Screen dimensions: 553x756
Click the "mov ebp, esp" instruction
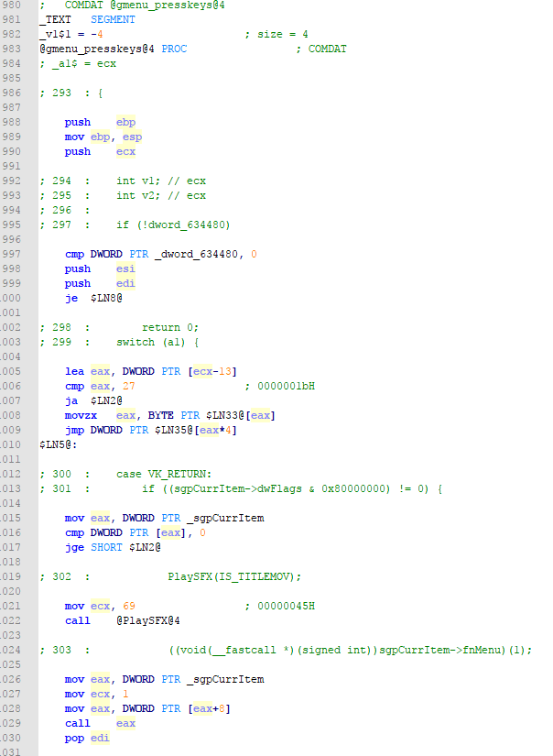click(103, 137)
